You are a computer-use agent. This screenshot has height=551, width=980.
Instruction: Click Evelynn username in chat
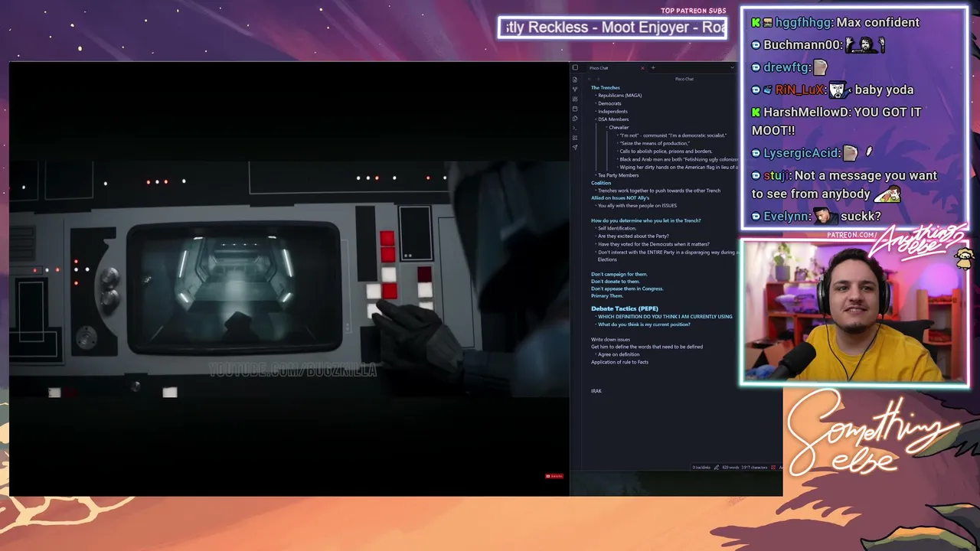787,217
